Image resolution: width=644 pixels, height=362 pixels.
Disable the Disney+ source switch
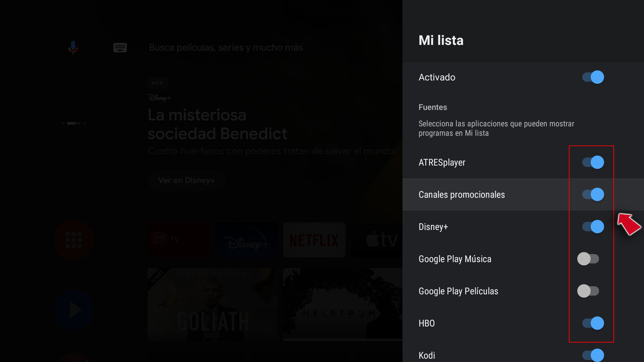point(593,227)
